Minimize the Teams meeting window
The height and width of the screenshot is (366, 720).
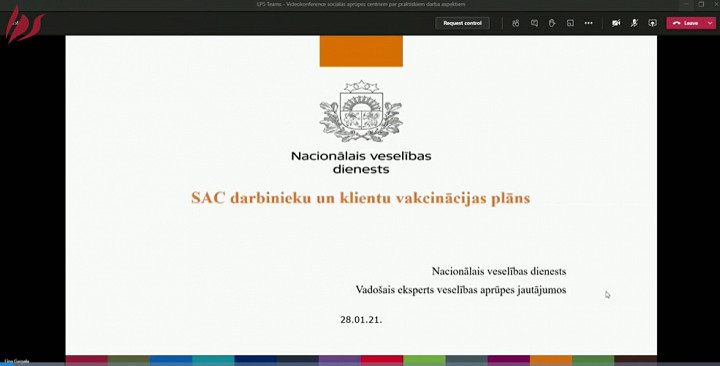click(686, 4)
